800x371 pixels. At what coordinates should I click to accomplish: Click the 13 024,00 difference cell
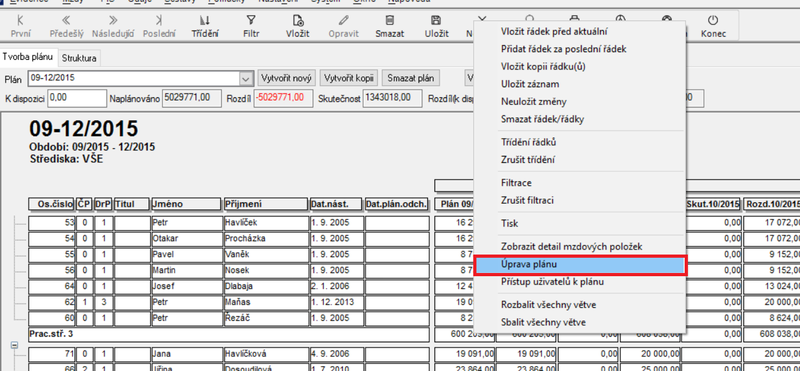[771, 286]
